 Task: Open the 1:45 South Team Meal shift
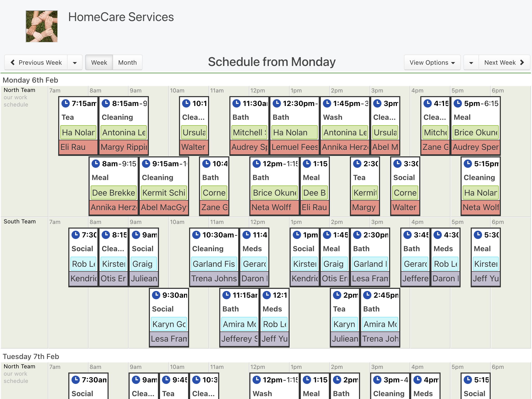[335, 257]
